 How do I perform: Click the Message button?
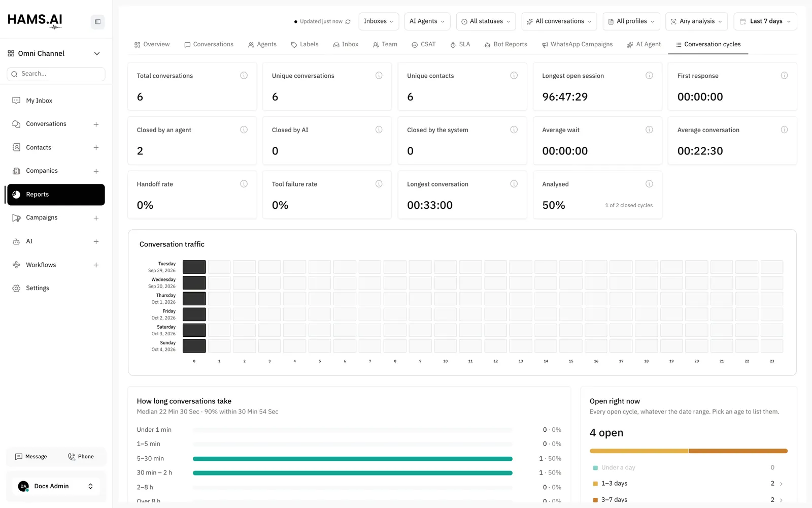pyautogui.click(x=31, y=457)
